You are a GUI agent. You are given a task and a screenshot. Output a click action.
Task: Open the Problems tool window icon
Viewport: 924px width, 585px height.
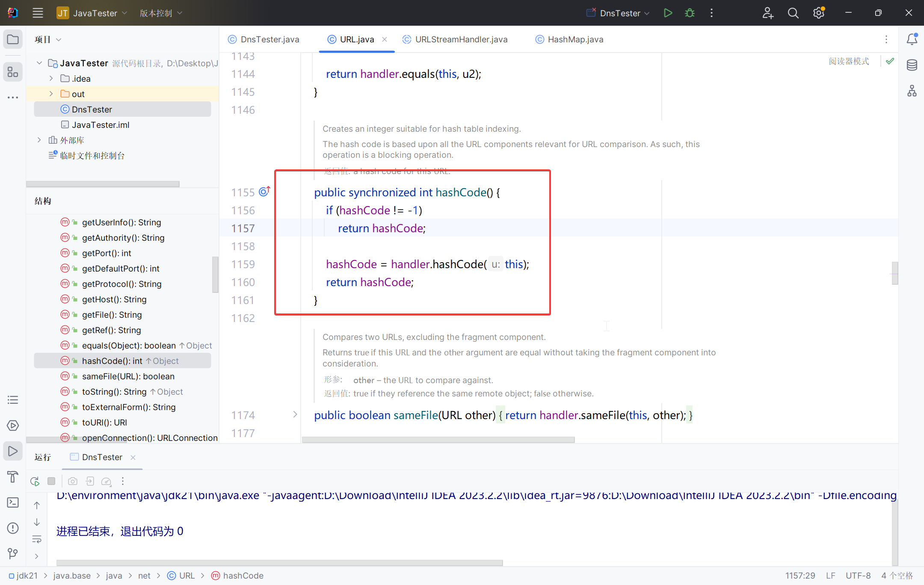click(x=13, y=528)
